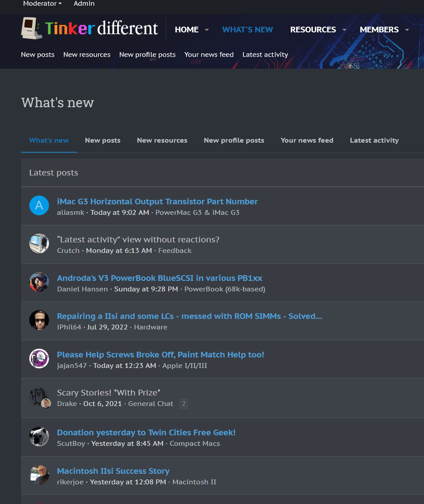
Task: Select WHAT'S NEW in main navigation
Action: click(248, 30)
